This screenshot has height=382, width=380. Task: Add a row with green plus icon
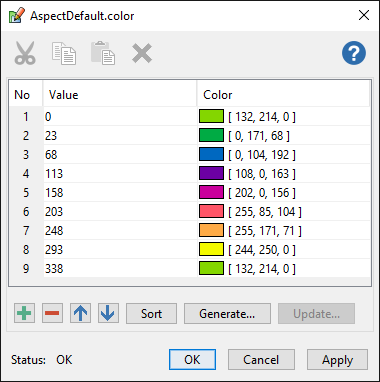click(x=24, y=313)
